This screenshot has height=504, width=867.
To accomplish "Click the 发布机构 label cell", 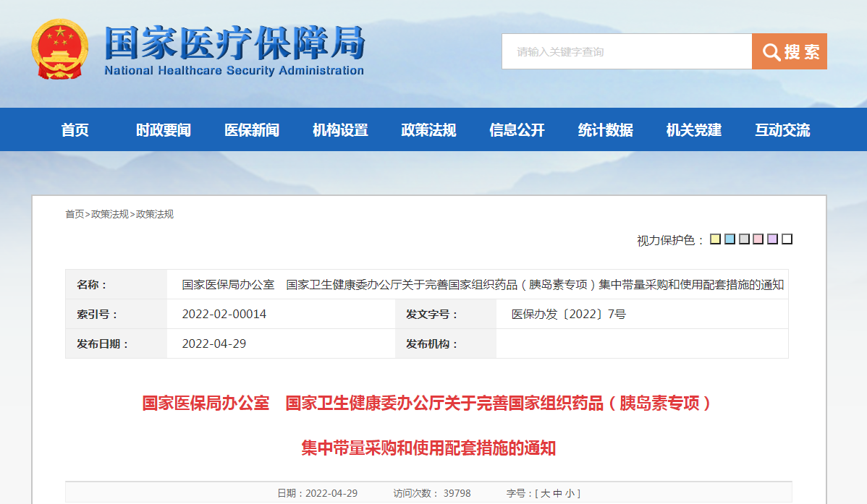I will point(446,343).
